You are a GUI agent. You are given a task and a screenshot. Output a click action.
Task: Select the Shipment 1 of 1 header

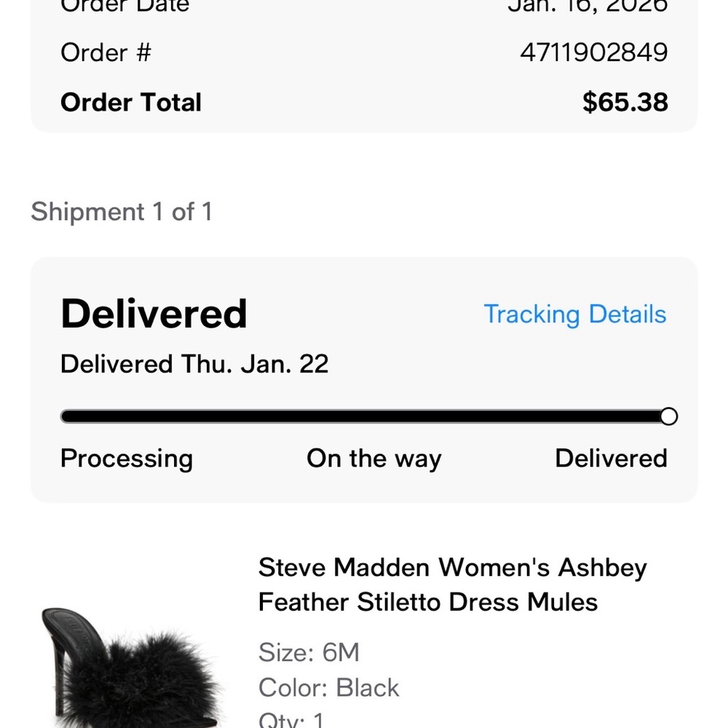point(122,212)
